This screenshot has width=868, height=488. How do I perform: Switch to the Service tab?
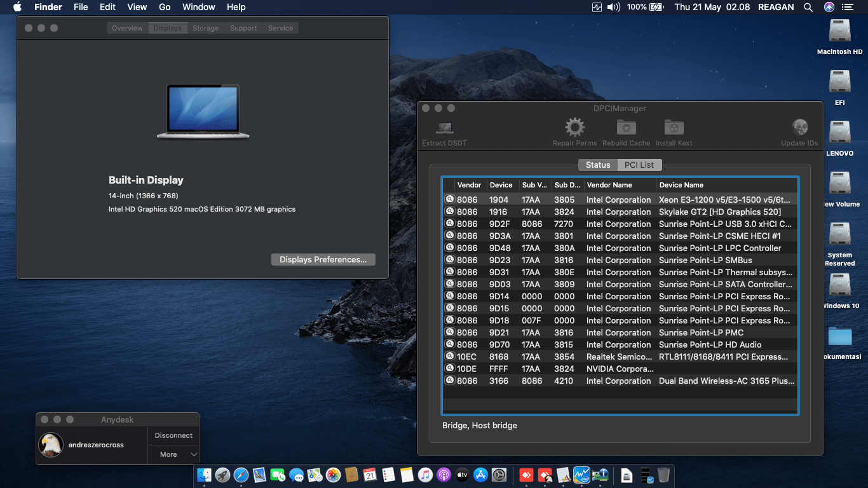click(281, 28)
